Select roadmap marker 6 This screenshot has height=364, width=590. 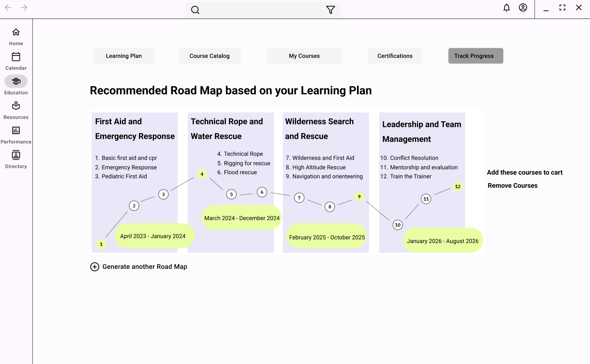pyautogui.click(x=262, y=192)
